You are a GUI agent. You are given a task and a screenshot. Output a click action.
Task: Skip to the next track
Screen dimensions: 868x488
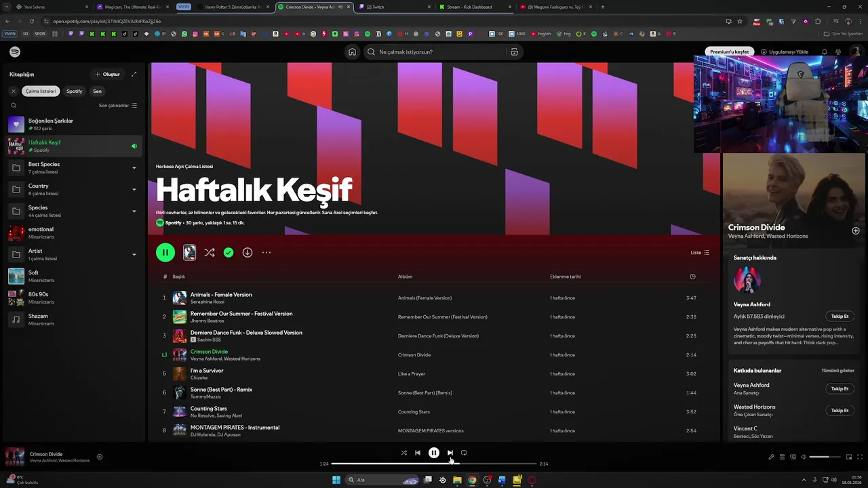point(450,453)
